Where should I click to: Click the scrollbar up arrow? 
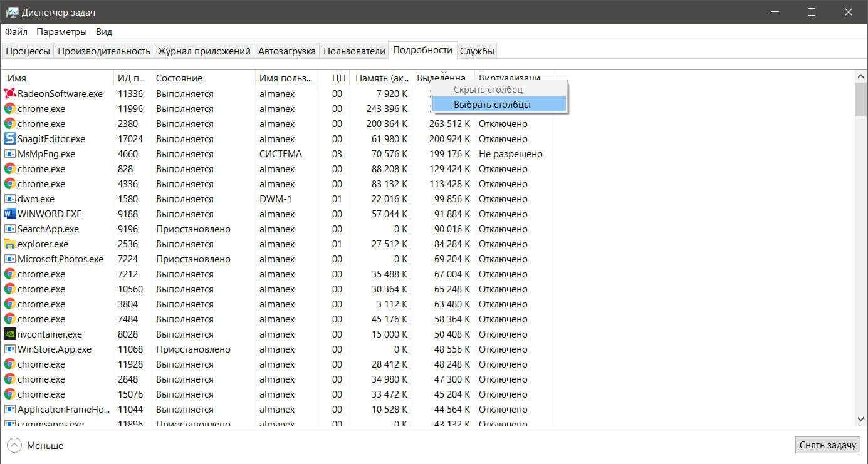coord(860,76)
